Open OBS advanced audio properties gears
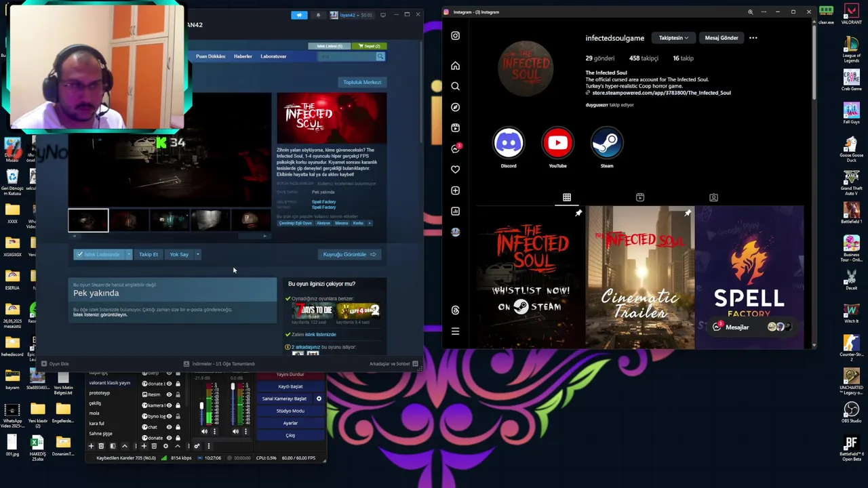 tap(197, 446)
